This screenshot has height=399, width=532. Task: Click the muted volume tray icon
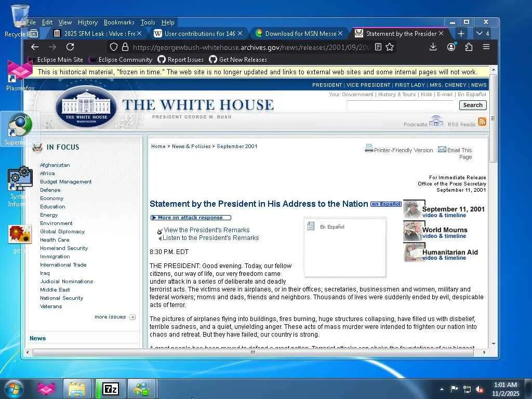[x=480, y=390]
